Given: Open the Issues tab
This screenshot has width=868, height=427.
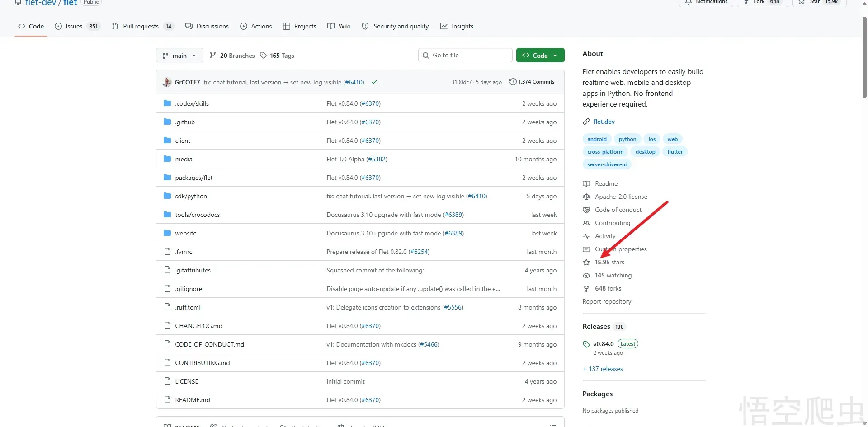Looking at the screenshot, I should pos(77,26).
